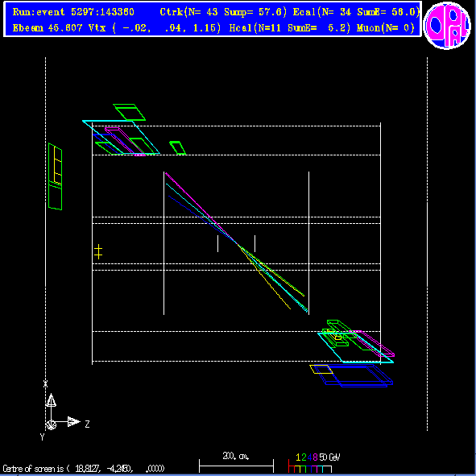This screenshot has width=476, height=476.
Task: Select the green stacked calorimeter block on the far left
Action: 56,176
